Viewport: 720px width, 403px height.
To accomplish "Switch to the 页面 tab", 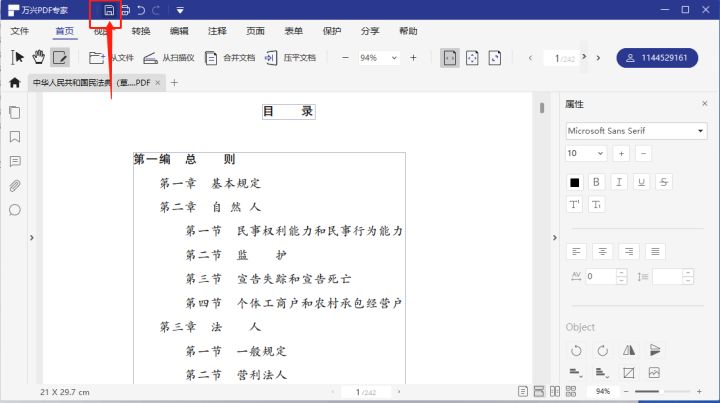I will tap(255, 31).
